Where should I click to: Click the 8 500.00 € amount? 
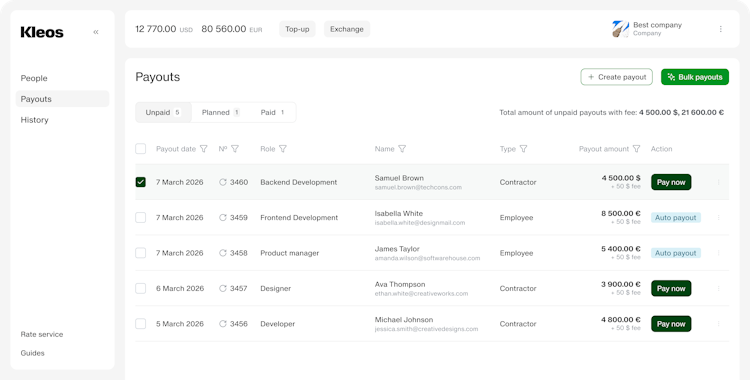coord(621,213)
